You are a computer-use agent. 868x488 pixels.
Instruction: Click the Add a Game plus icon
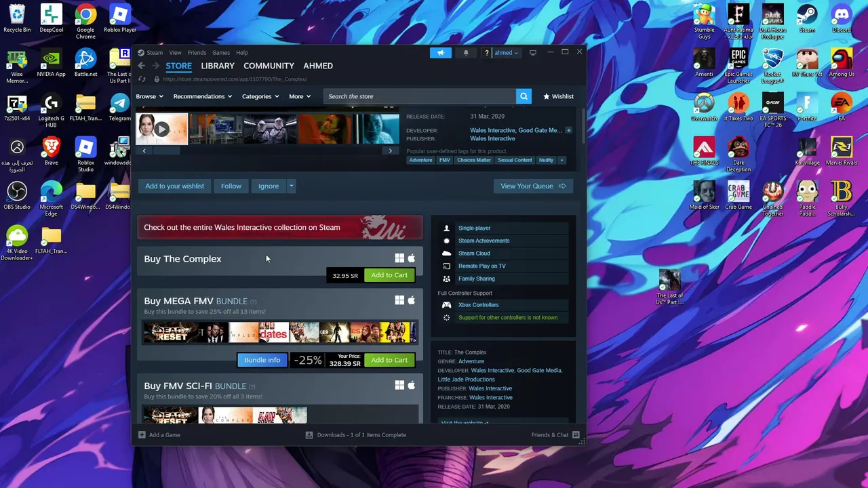click(142, 435)
